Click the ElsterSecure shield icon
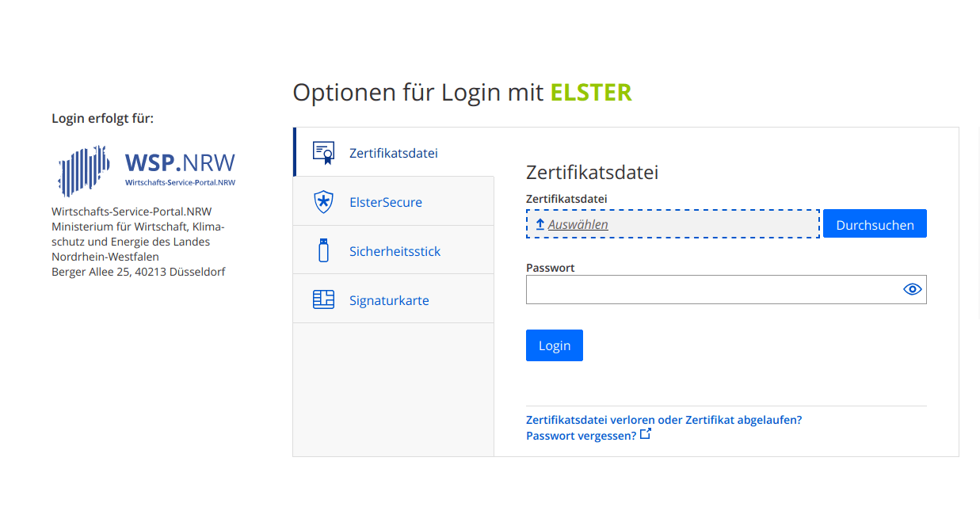The height and width of the screenshot is (507, 980). [x=323, y=200]
